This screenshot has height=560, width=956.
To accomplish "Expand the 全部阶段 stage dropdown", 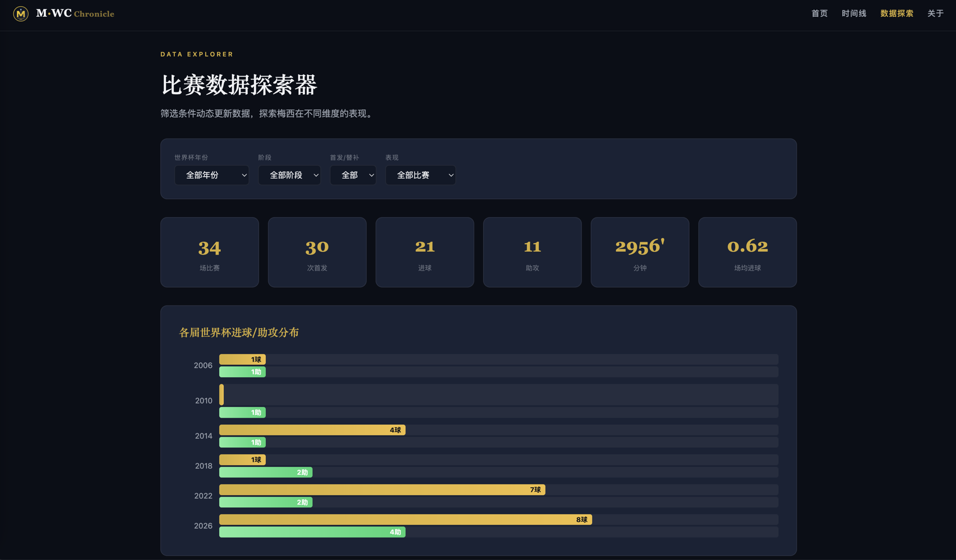I will click(x=289, y=175).
